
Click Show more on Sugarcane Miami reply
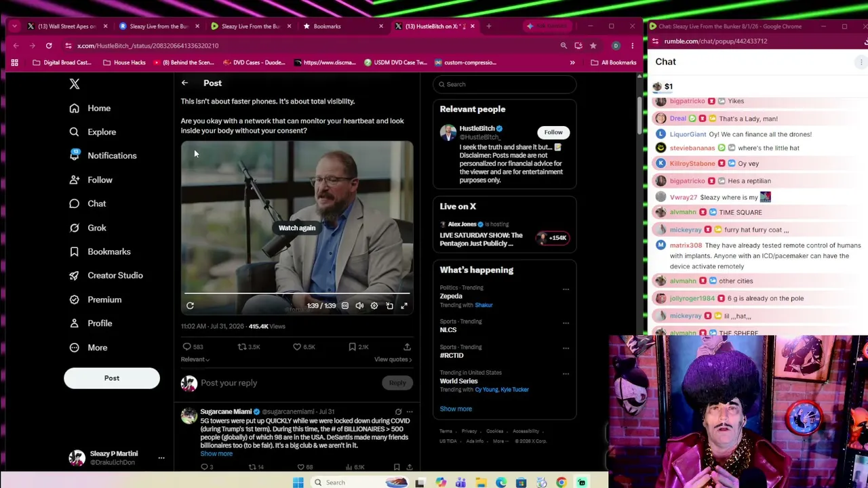(x=216, y=453)
